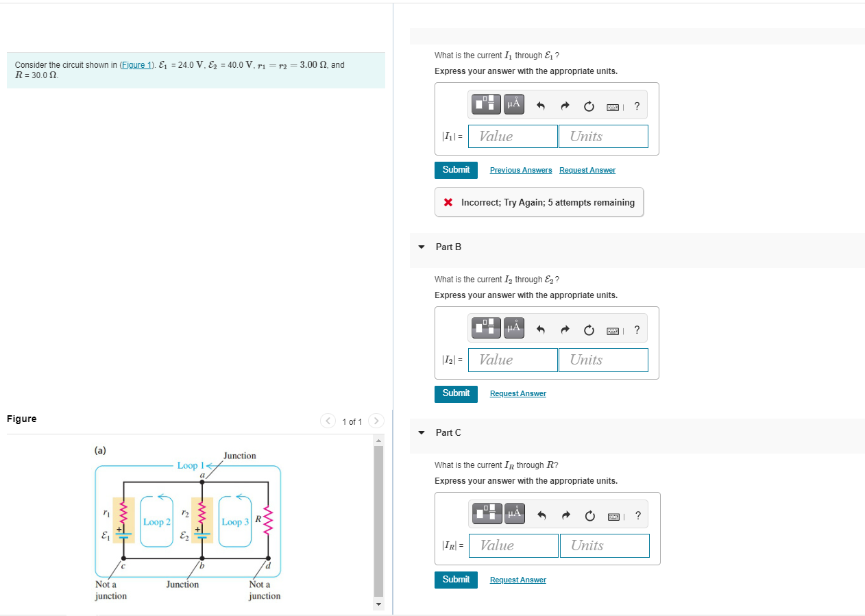Image resolution: width=865 pixels, height=616 pixels.
Task: Reset the IR answer box
Action: pos(590,515)
